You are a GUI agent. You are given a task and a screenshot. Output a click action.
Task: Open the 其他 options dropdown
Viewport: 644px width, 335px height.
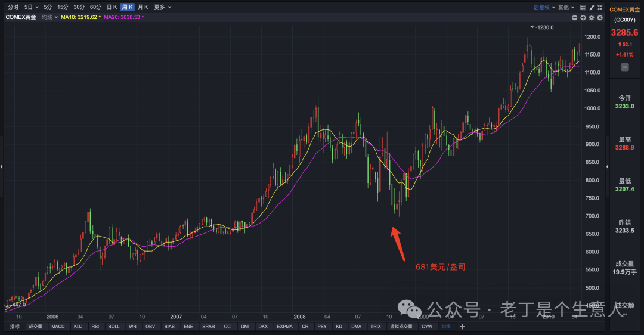pyautogui.click(x=566, y=7)
